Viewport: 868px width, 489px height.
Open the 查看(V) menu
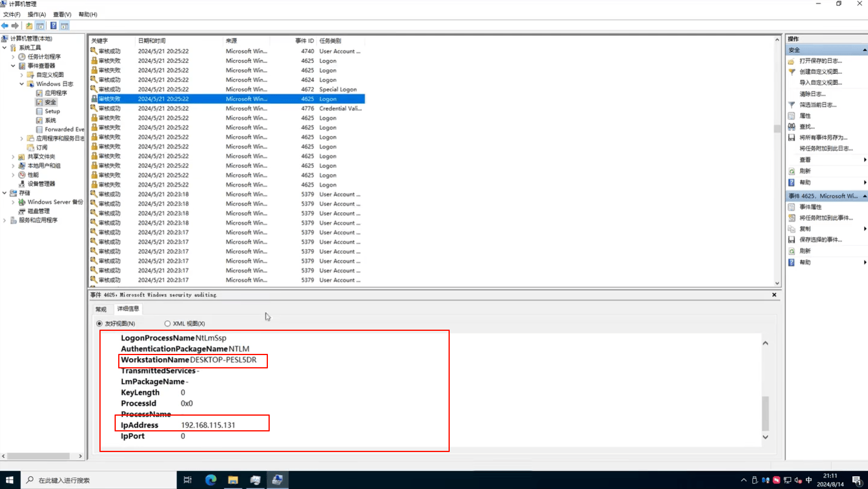click(x=62, y=15)
